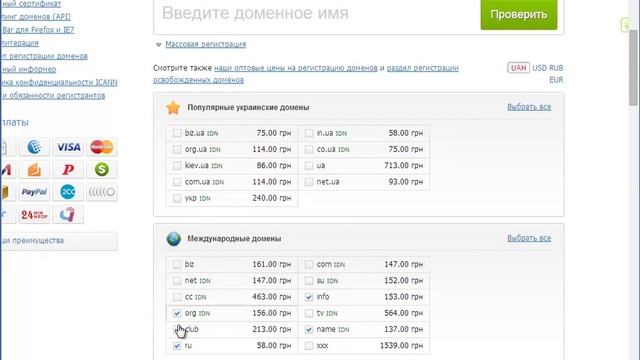Select the WebMoney payment icon

point(34,147)
